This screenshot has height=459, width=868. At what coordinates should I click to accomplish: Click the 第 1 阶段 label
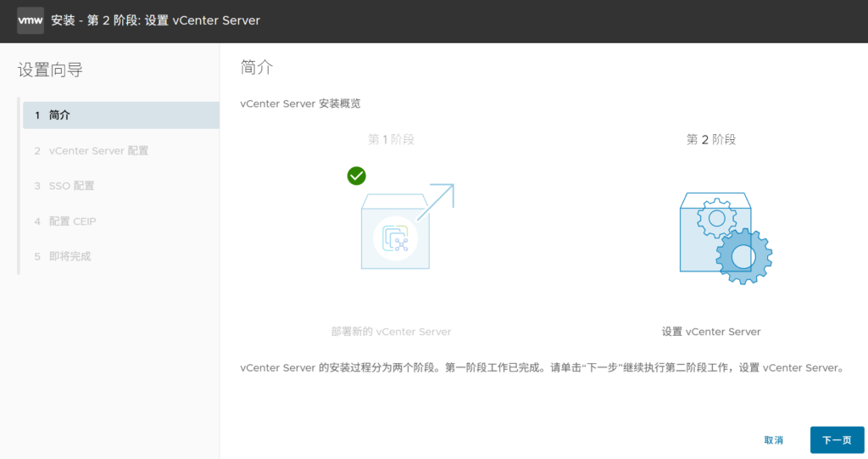[392, 139]
